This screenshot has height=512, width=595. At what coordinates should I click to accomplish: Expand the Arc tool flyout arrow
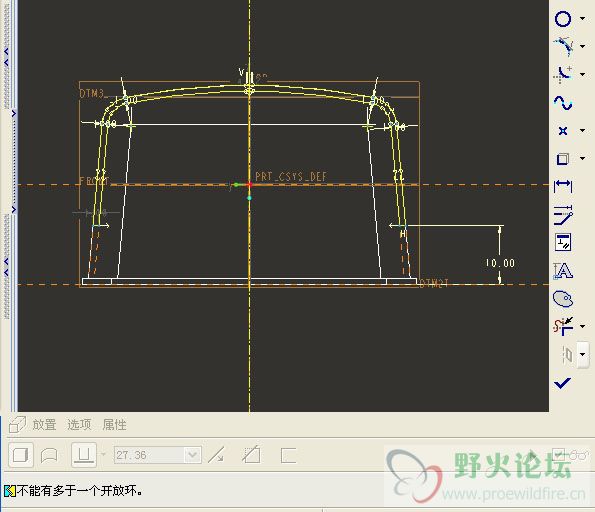(583, 46)
